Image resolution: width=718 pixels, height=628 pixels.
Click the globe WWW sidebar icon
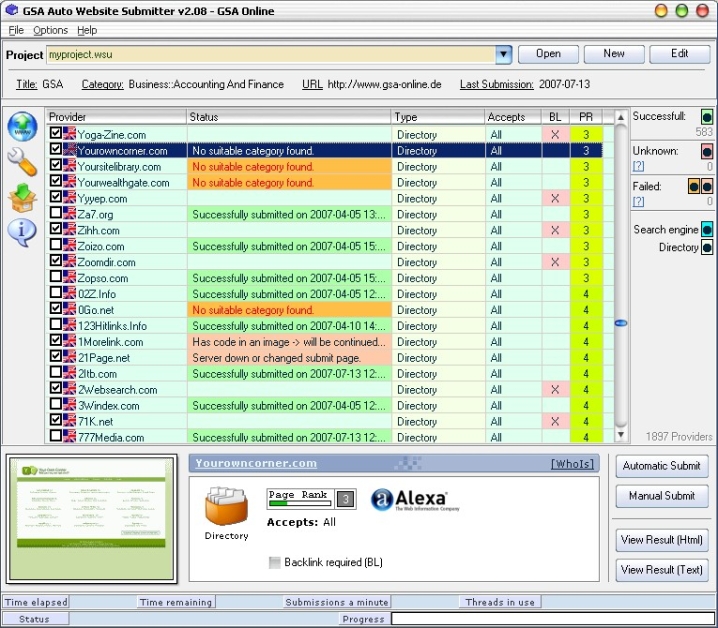point(22,127)
